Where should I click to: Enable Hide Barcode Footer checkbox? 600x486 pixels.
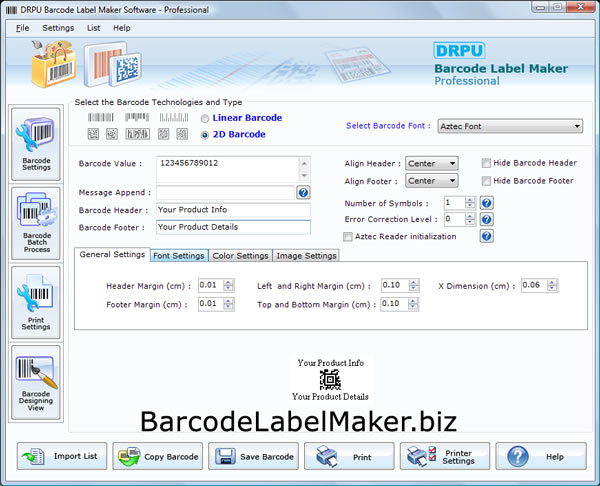(x=486, y=181)
